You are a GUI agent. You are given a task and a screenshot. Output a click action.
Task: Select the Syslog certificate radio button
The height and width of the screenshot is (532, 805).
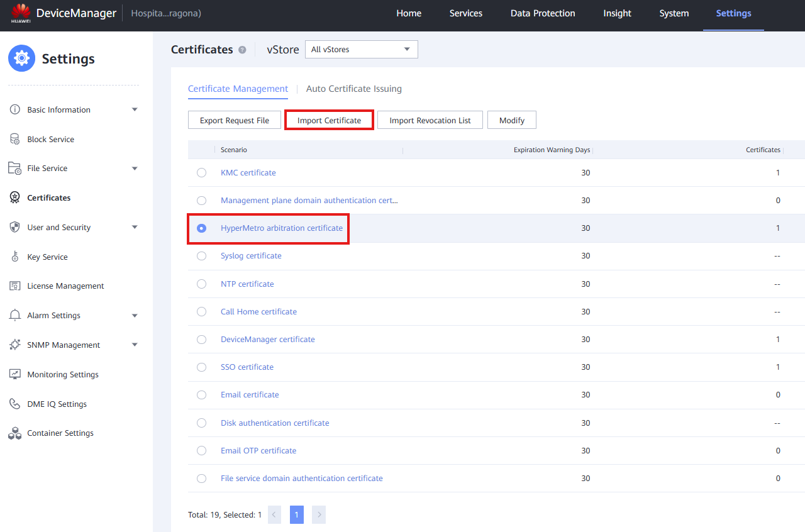[201, 256]
